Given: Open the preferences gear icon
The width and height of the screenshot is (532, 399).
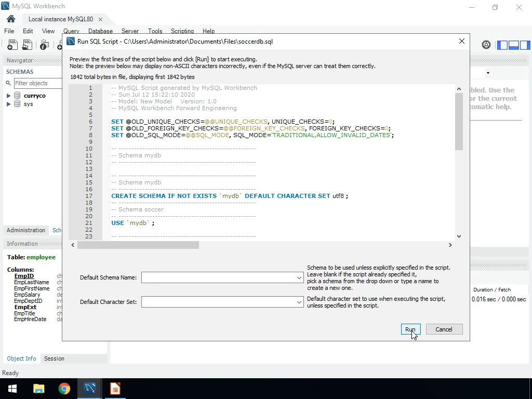Looking at the screenshot, I should pos(486,45).
